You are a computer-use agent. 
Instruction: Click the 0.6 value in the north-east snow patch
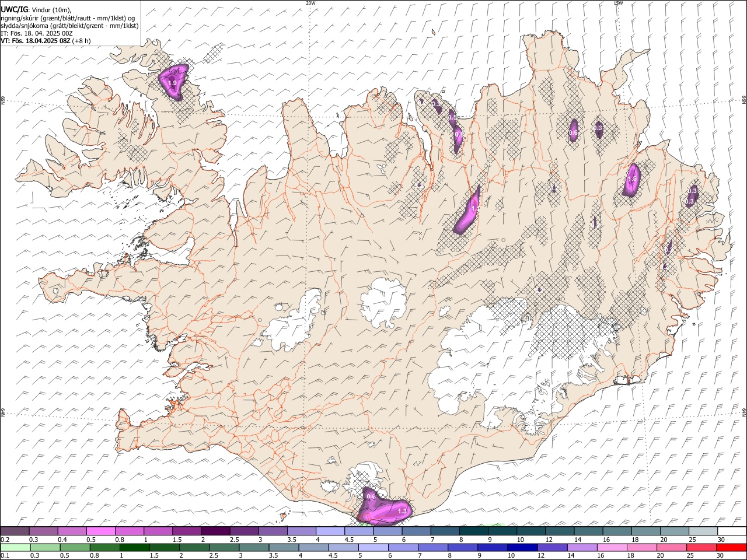point(573,133)
